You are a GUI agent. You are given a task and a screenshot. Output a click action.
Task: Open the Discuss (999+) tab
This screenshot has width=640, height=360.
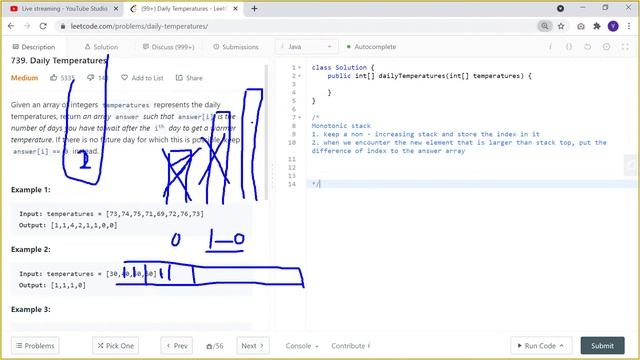169,47
